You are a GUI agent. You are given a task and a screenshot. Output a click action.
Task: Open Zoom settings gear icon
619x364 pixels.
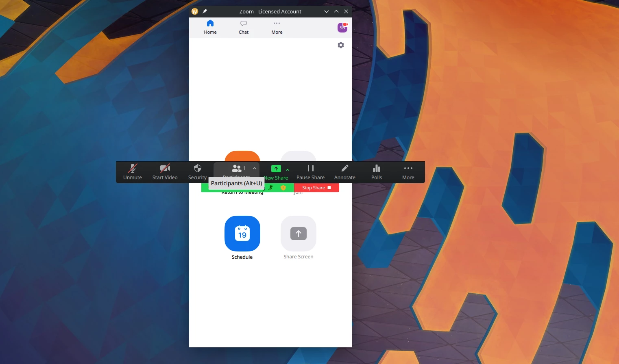(341, 45)
